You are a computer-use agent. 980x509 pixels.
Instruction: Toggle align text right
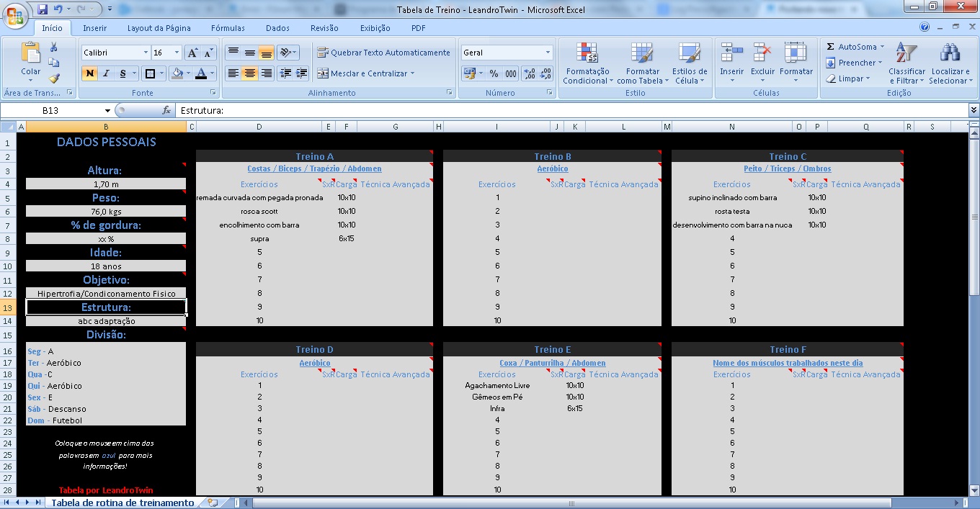266,73
